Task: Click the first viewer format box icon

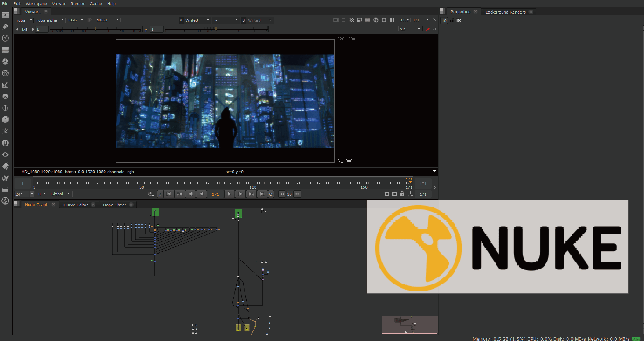Action: point(336,20)
